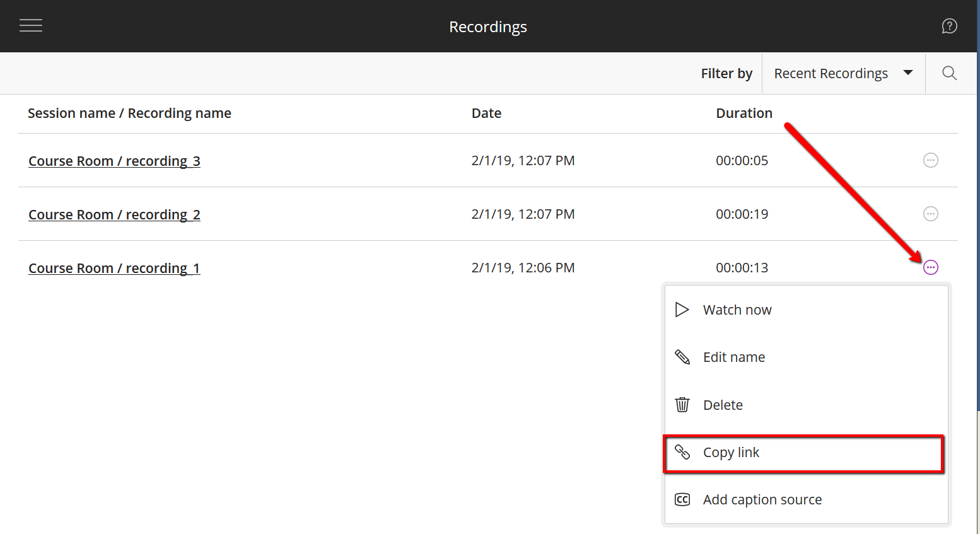Click the date 2/1/19, 12:06 PM
This screenshot has height=534, width=980.
(x=523, y=267)
